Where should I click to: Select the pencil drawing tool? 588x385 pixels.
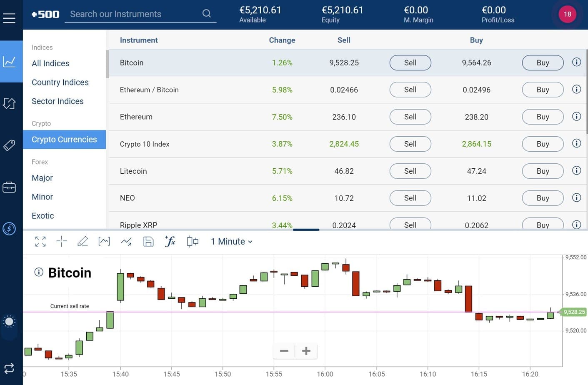click(83, 241)
